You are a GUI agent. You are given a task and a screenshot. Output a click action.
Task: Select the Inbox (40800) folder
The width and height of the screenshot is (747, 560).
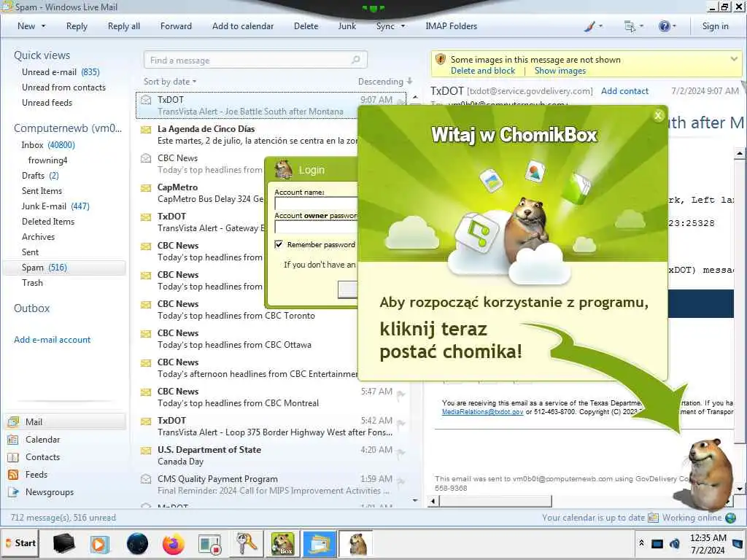(x=48, y=145)
